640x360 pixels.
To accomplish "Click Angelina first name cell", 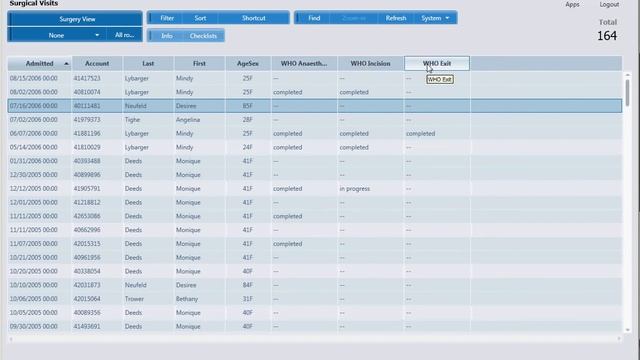I will click(x=199, y=120).
